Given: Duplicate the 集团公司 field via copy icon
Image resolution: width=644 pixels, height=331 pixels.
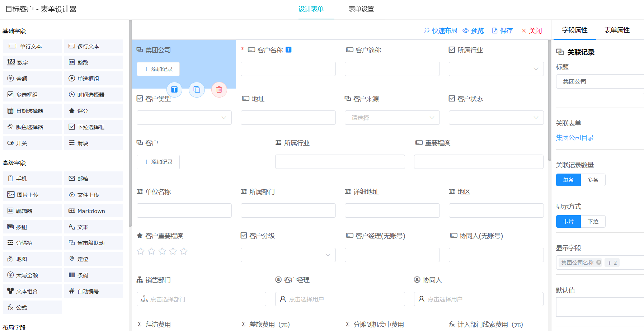Looking at the screenshot, I should (197, 90).
